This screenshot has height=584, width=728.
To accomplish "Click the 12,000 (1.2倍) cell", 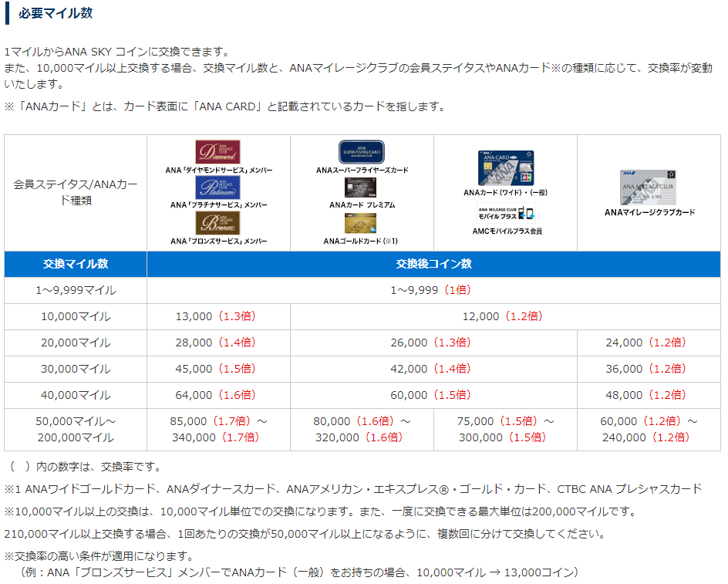I will (x=506, y=317).
